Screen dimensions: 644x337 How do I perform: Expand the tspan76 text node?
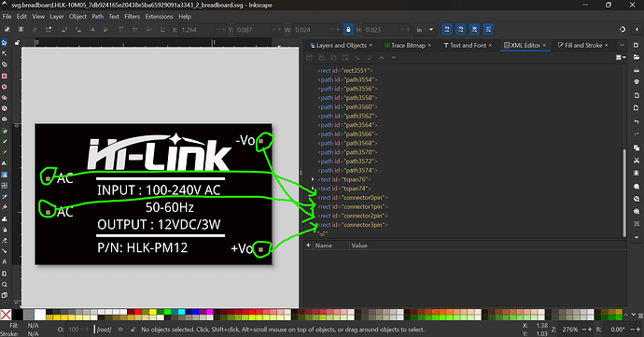click(x=313, y=179)
